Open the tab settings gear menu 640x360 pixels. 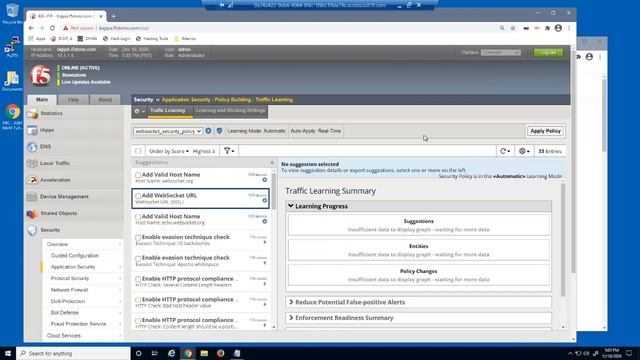point(139,111)
